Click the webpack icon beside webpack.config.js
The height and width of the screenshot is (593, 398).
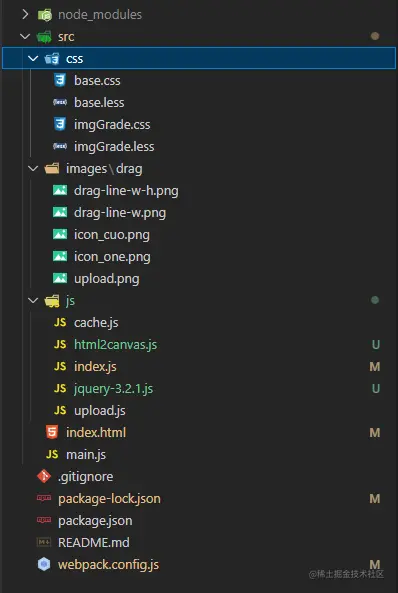tap(44, 564)
